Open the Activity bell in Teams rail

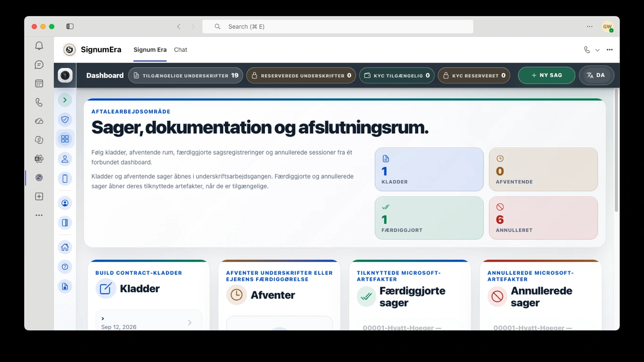[39, 46]
